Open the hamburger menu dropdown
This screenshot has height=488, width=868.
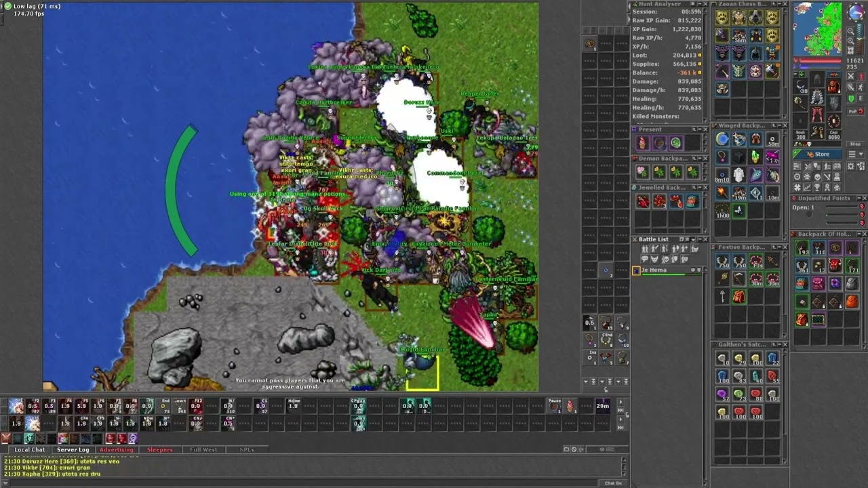click(856, 154)
